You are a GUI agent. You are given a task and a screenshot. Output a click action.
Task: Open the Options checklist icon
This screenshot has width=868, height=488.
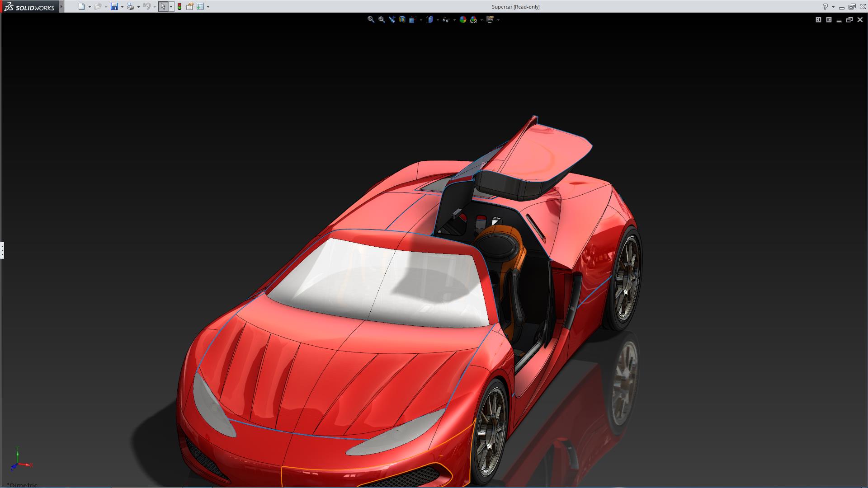click(x=200, y=6)
